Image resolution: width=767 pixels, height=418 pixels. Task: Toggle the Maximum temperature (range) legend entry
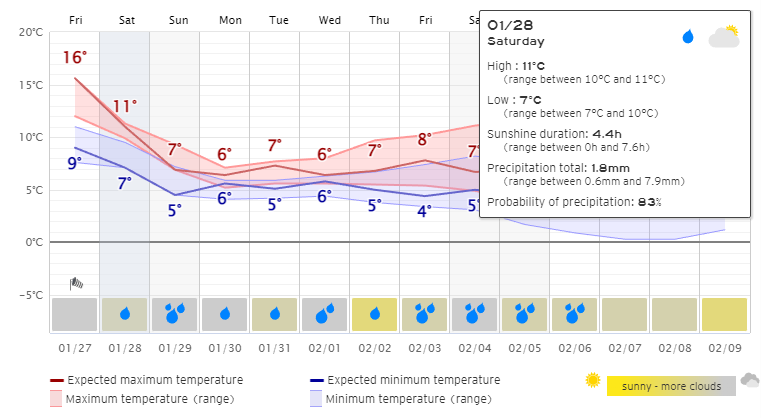click(x=142, y=399)
